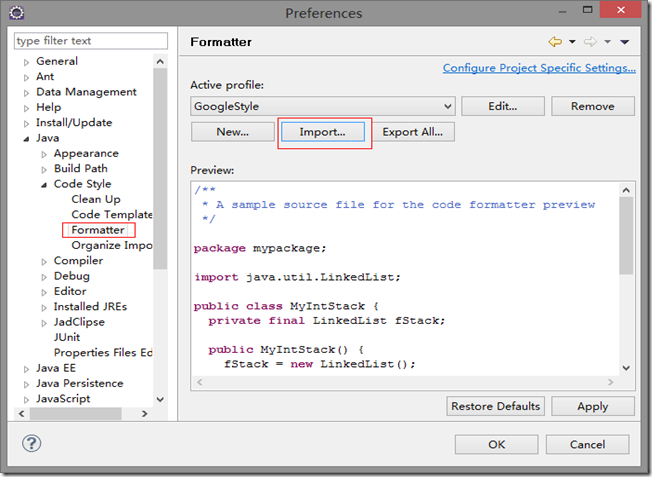The height and width of the screenshot is (477, 652).
Task: Select the Clean Up tree item
Action: click(95, 199)
